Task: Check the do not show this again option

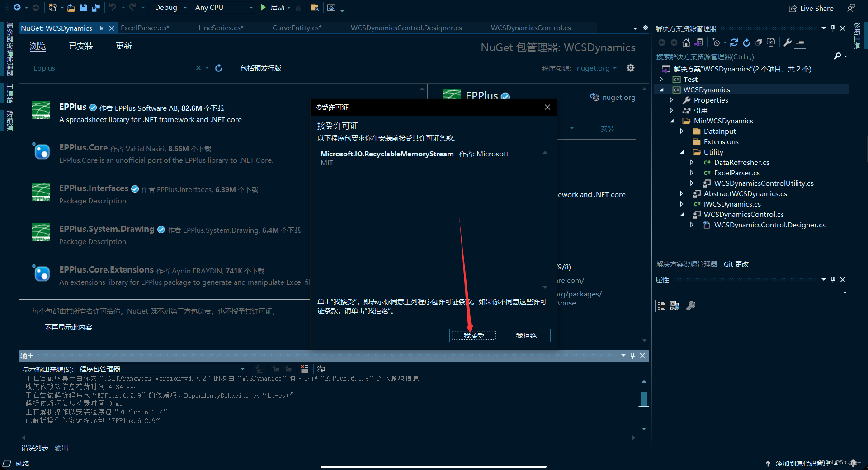Action: [68, 327]
